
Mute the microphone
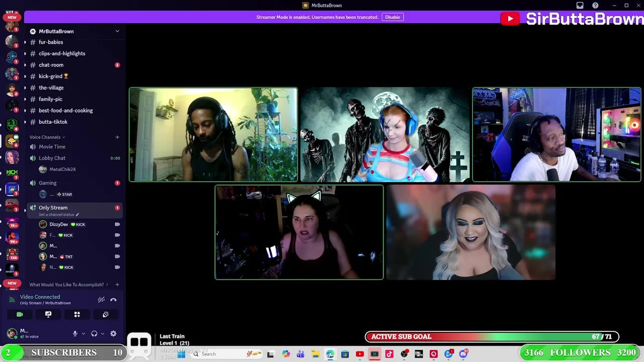coord(75,333)
